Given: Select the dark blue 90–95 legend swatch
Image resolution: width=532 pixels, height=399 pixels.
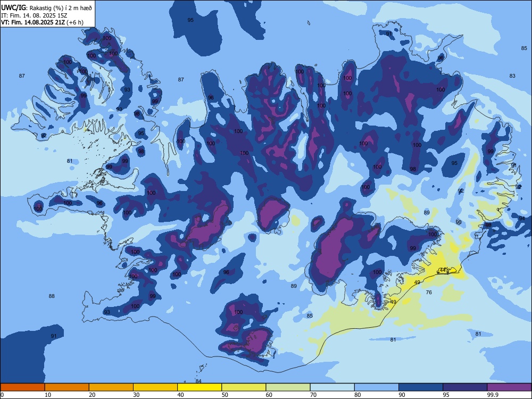Looking at the screenshot, I should (421, 387).
